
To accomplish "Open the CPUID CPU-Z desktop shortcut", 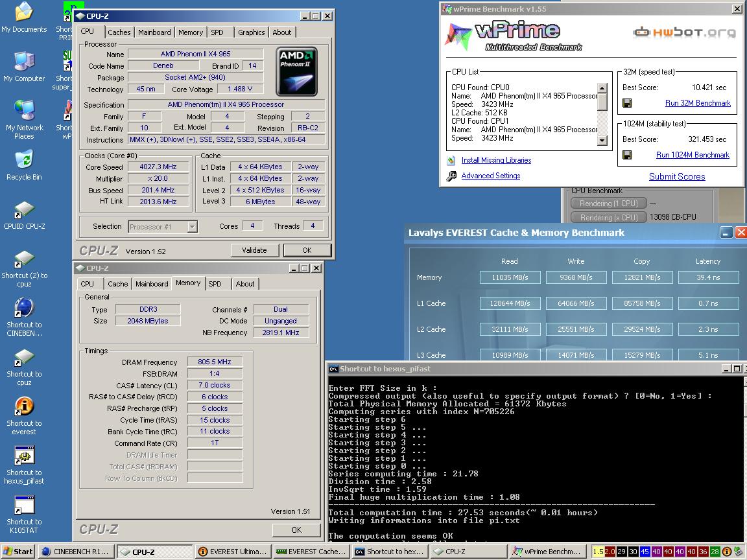I will click(x=24, y=210).
